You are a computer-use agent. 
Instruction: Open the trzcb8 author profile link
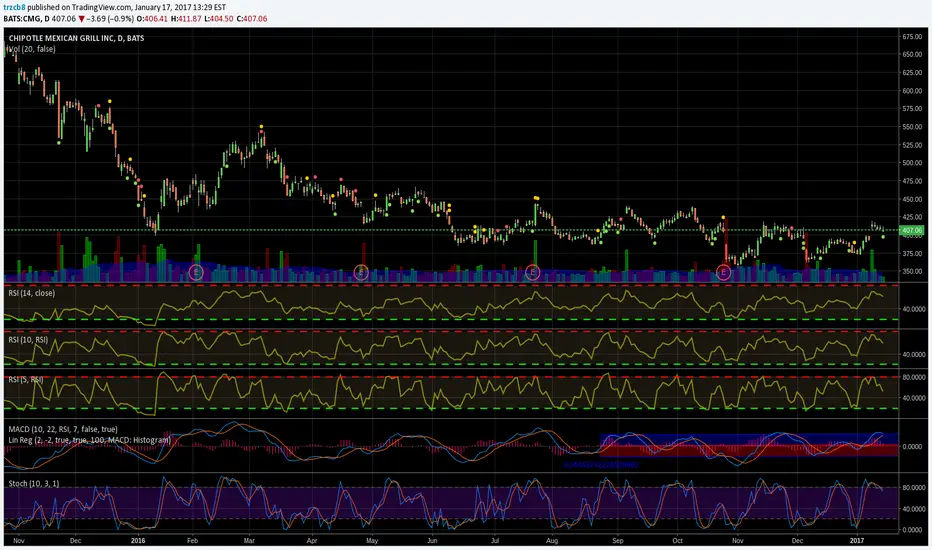coord(14,8)
